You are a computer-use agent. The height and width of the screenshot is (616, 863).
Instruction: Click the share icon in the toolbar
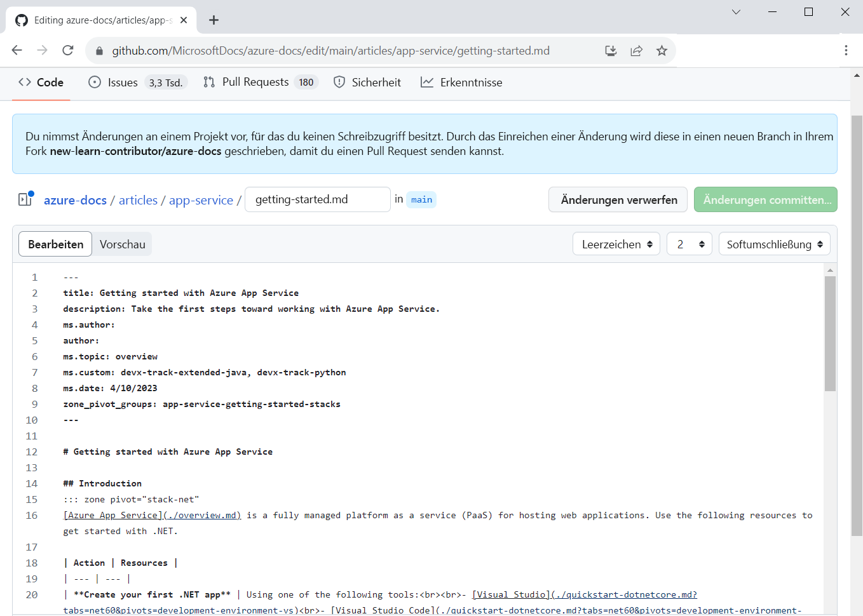(636, 50)
